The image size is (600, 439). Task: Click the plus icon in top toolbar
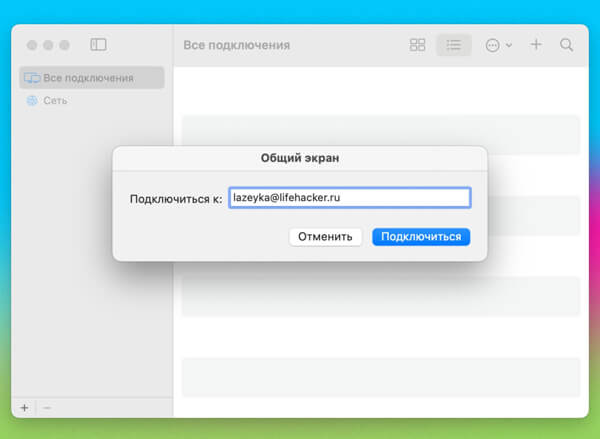(x=536, y=45)
